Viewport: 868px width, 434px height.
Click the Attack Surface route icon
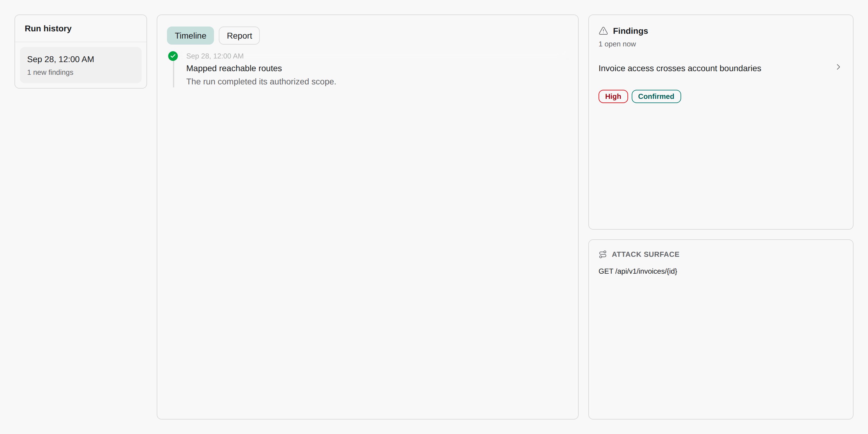[x=603, y=254]
